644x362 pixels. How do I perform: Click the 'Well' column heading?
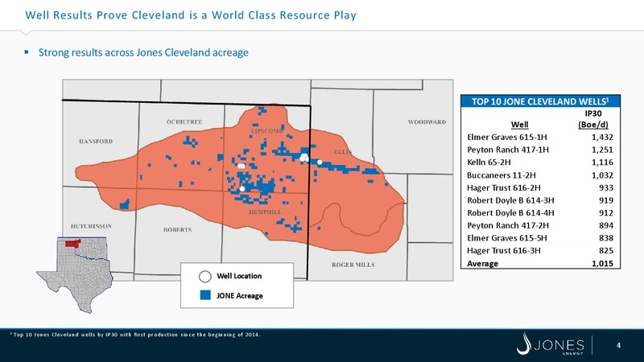tap(519, 125)
